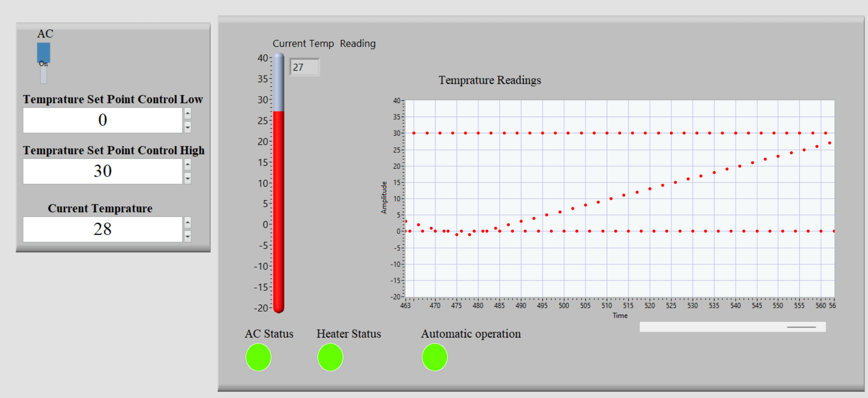Decrease Temprature Set Point Control High value
This screenshot has width=868, height=398.
187,178
